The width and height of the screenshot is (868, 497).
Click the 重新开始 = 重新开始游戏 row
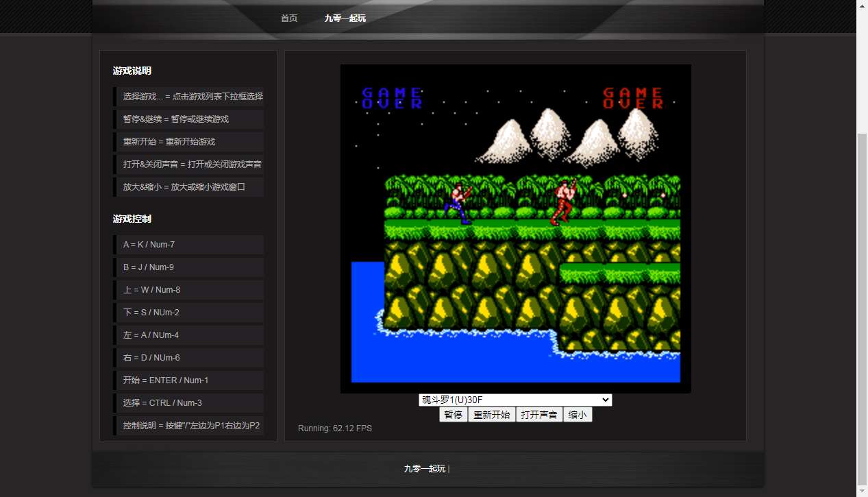pyautogui.click(x=188, y=142)
